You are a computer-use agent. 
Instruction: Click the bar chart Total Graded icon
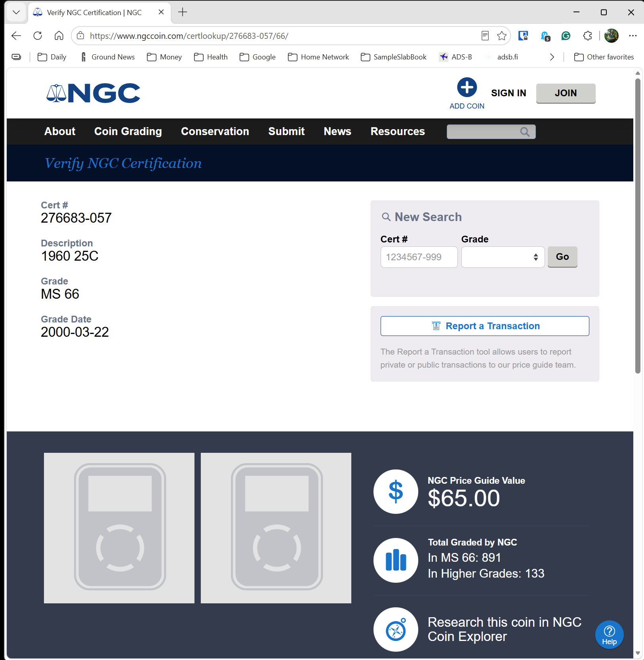click(396, 560)
